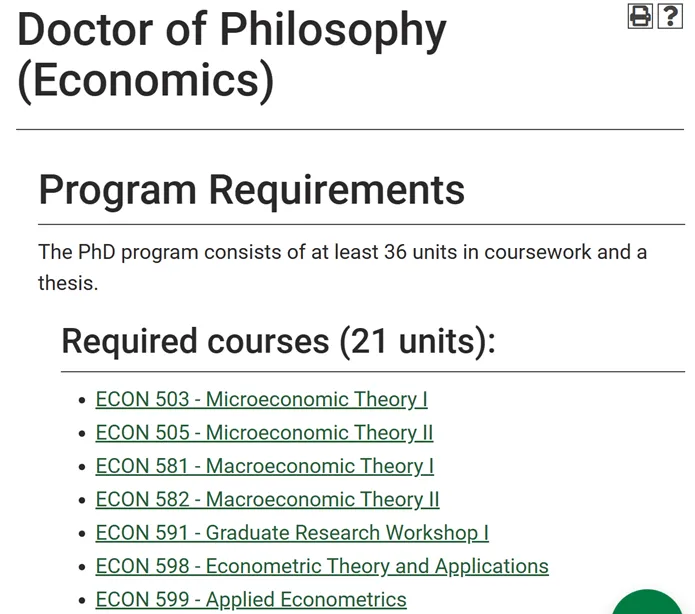The height and width of the screenshot is (614, 695).
Task: Tap the green circular floating button
Action: (646, 602)
